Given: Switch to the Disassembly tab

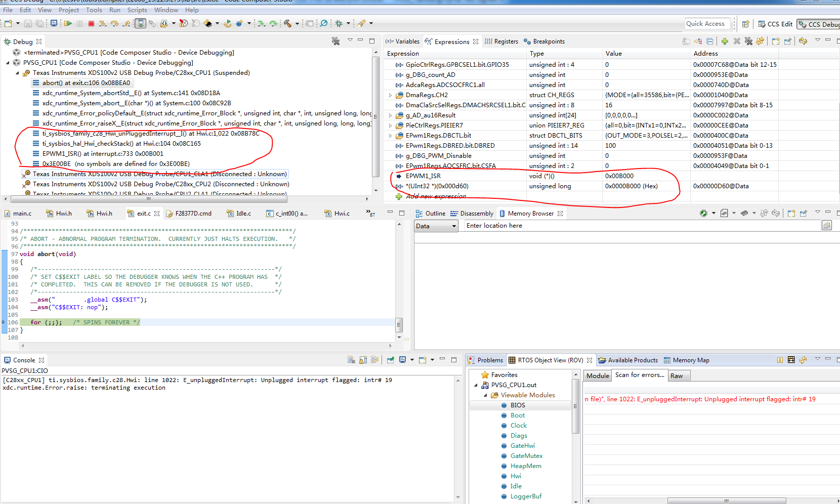Looking at the screenshot, I should tap(472, 214).
